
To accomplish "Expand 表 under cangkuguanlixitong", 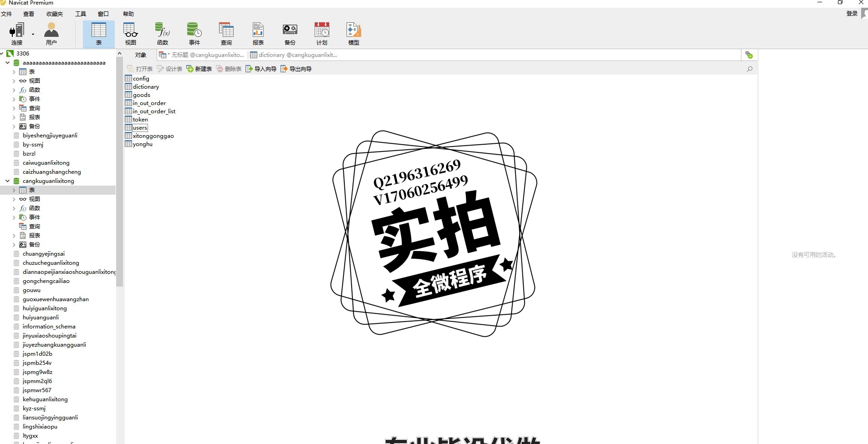I will click(x=14, y=190).
